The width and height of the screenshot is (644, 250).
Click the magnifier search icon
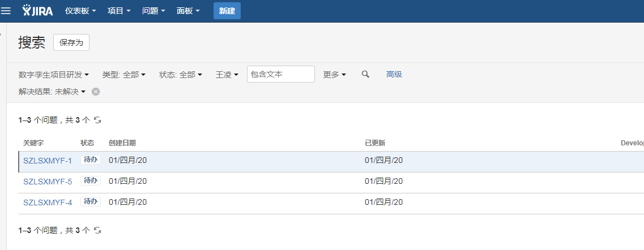365,74
